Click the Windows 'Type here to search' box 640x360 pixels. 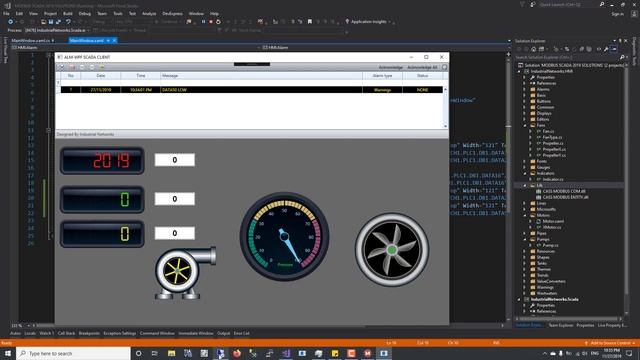pyautogui.click(x=73, y=353)
